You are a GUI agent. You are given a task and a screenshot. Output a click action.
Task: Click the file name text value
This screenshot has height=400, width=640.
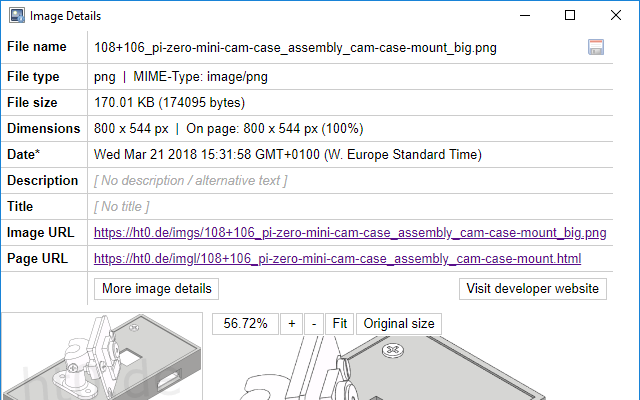point(295,47)
